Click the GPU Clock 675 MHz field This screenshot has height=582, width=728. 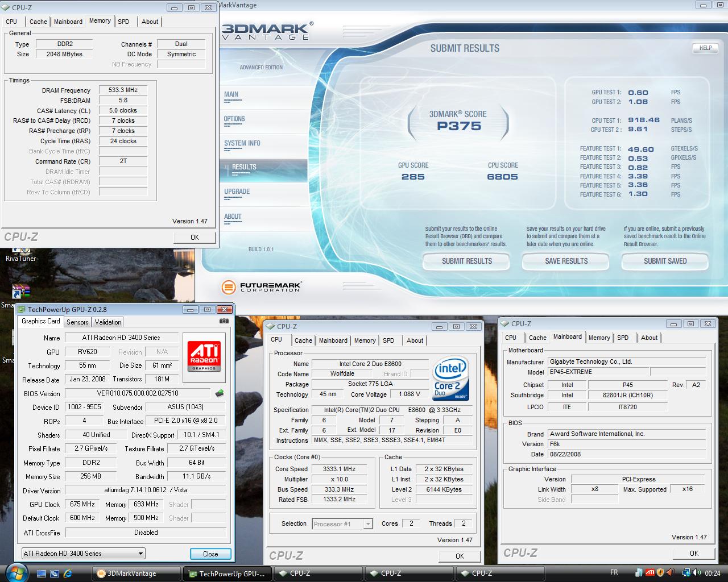coord(82,504)
